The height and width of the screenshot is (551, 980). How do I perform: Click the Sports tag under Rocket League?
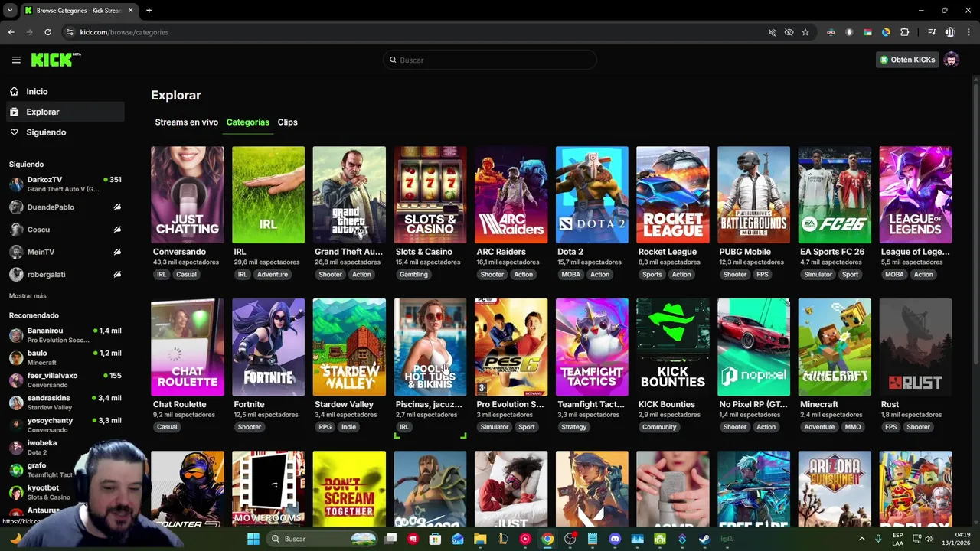[x=652, y=274]
